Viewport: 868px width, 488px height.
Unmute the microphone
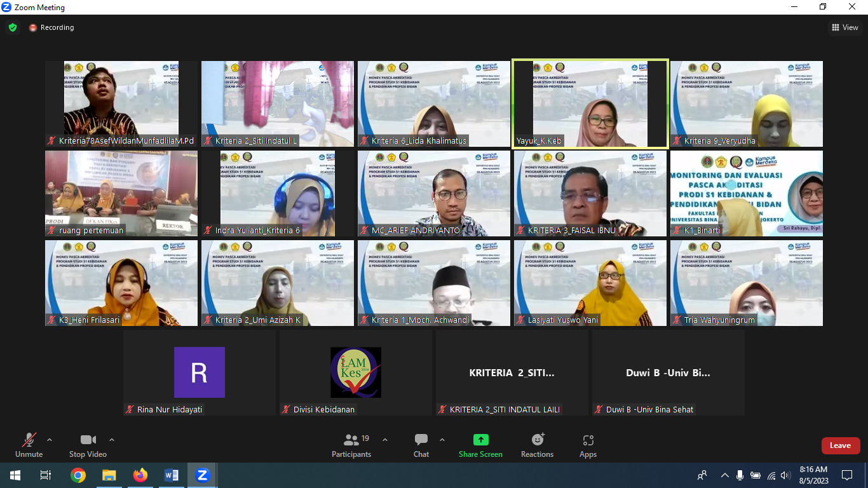[29, 445]
